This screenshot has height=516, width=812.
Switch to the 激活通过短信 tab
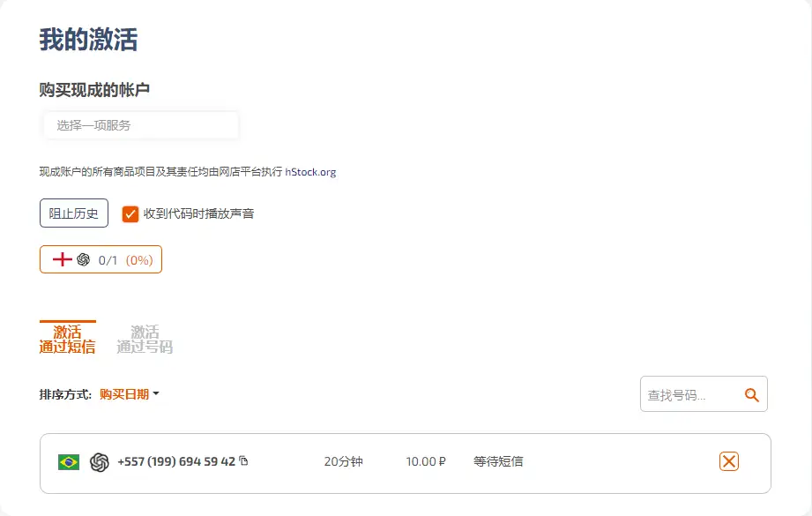coord(67,340)
